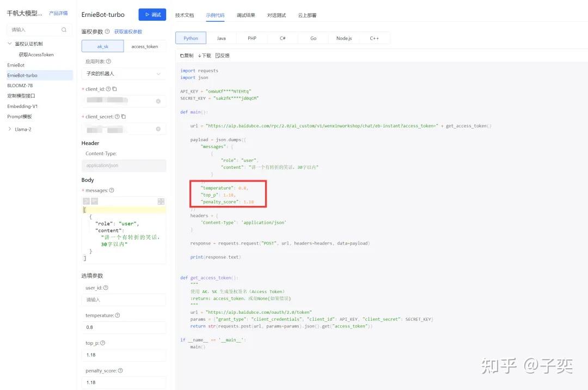588x390 pixels.
Task: Open the 反馈 feedback option
Action: pyautogui.click(x=222, y=56)
